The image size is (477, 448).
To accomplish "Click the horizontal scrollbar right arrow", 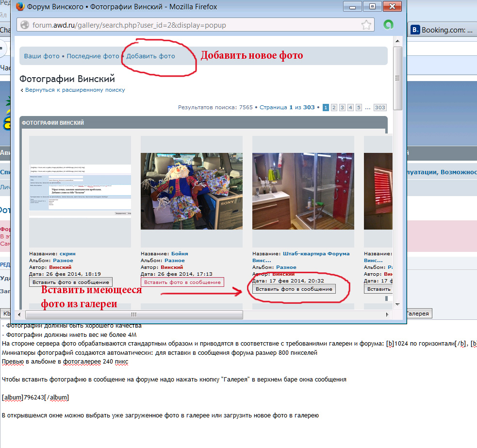I will 387,315.
